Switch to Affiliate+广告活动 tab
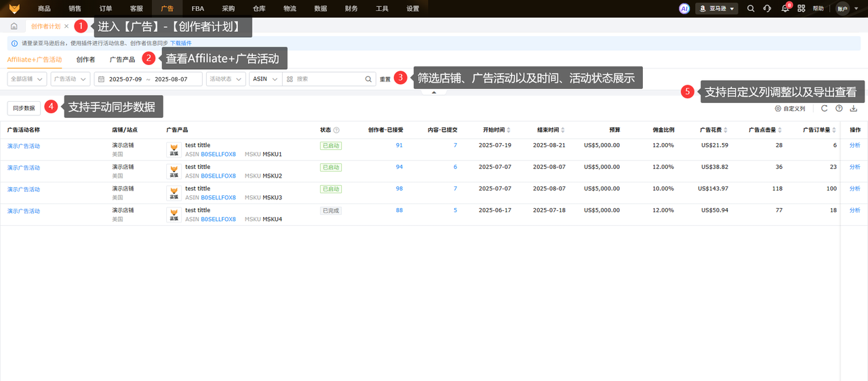868x381 pixels. (35, 59)
